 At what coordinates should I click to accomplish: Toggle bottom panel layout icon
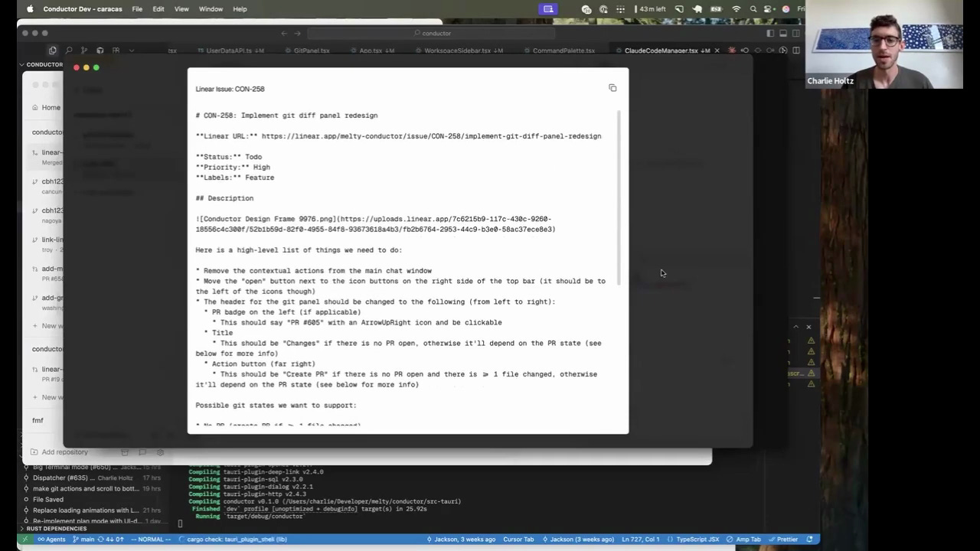point(783,33)
